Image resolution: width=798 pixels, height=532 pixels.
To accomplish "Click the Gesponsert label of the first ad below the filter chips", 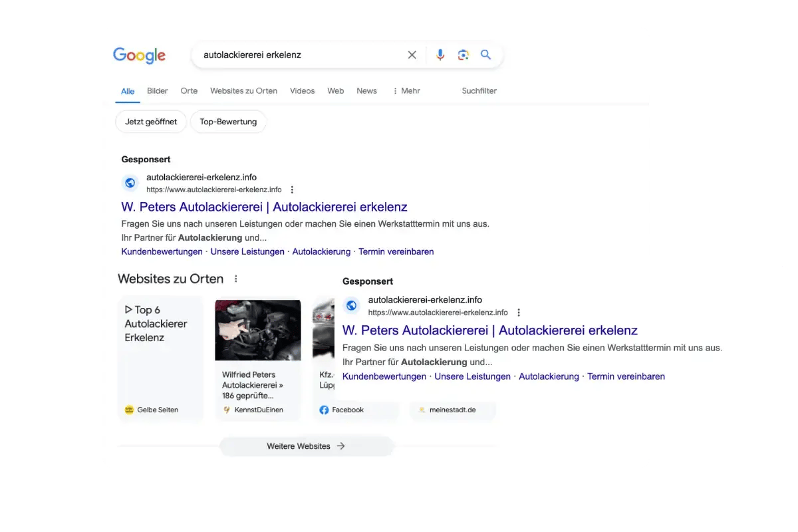I will pos(146,160).
